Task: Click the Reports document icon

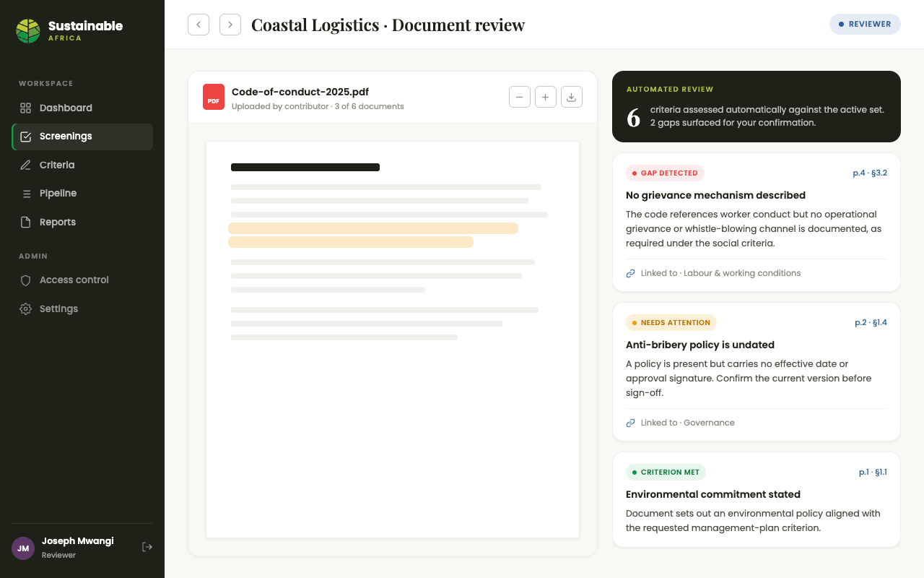Action: click(x=25, y=223)
